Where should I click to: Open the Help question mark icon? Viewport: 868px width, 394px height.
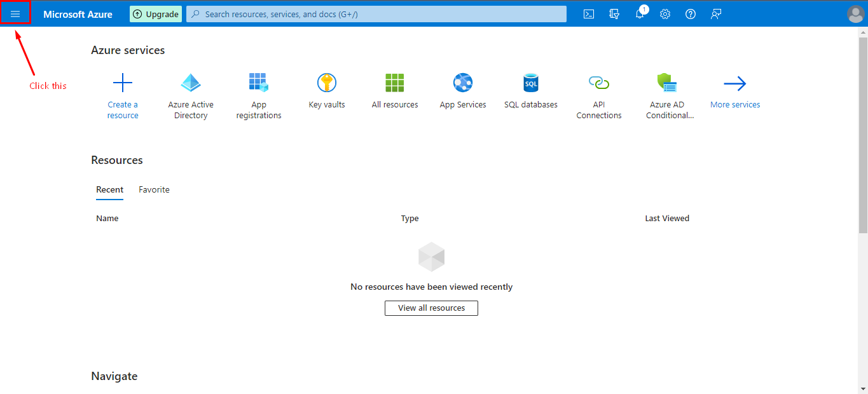tap(691, 14)
